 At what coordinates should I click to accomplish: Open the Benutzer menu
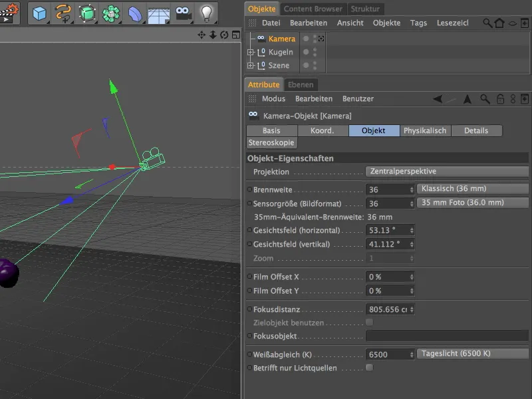358,99
